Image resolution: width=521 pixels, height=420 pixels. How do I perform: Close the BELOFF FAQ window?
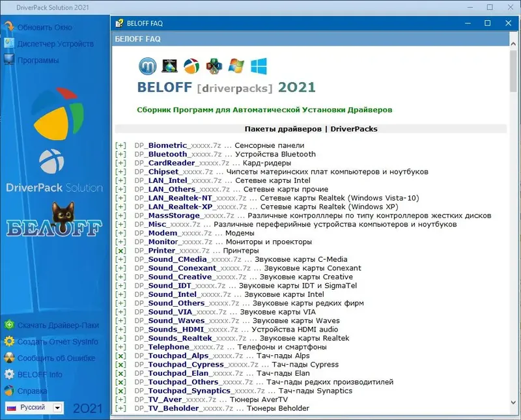click(508, 23)
